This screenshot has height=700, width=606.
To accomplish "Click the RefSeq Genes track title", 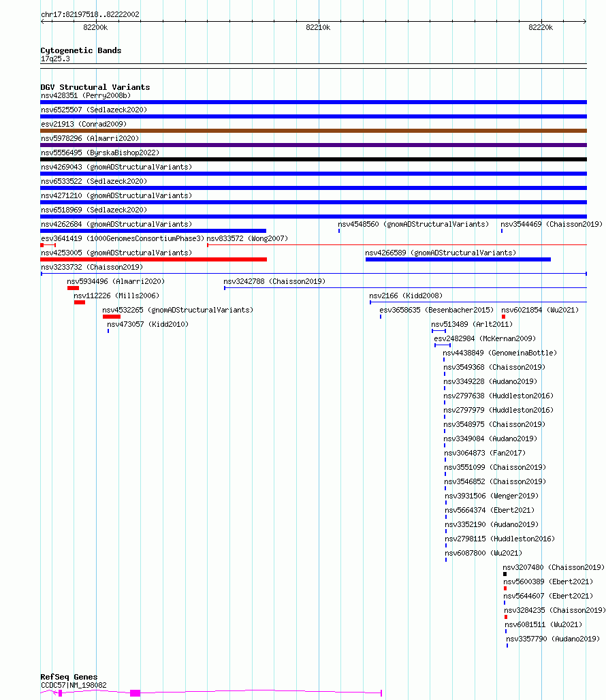I will (69, 677).
